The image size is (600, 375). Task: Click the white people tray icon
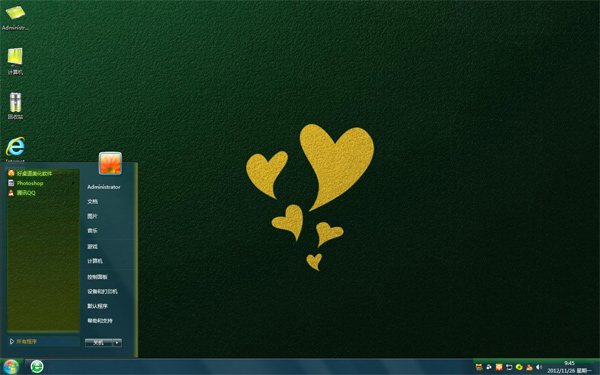point(489,367)
